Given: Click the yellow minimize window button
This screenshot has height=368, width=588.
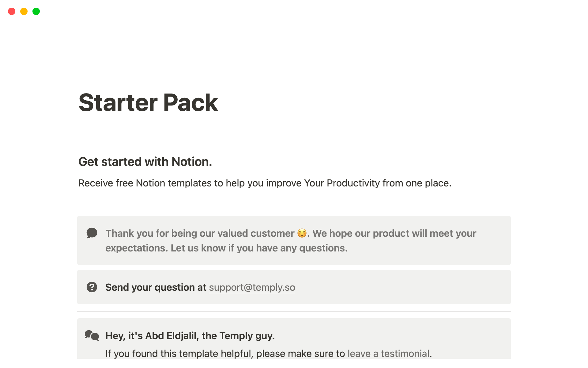Looking at the screenshot, I should coord(24,11).
